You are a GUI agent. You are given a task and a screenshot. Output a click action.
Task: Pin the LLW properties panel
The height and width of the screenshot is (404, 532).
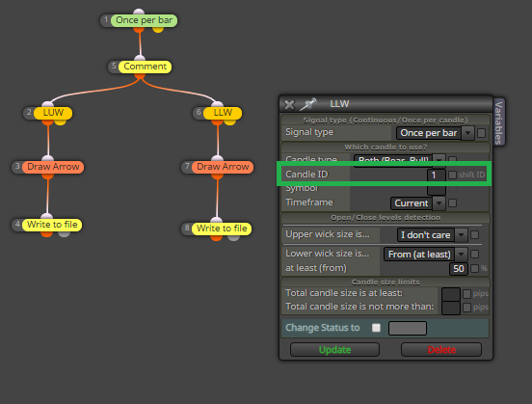click(x=308, y=104)
